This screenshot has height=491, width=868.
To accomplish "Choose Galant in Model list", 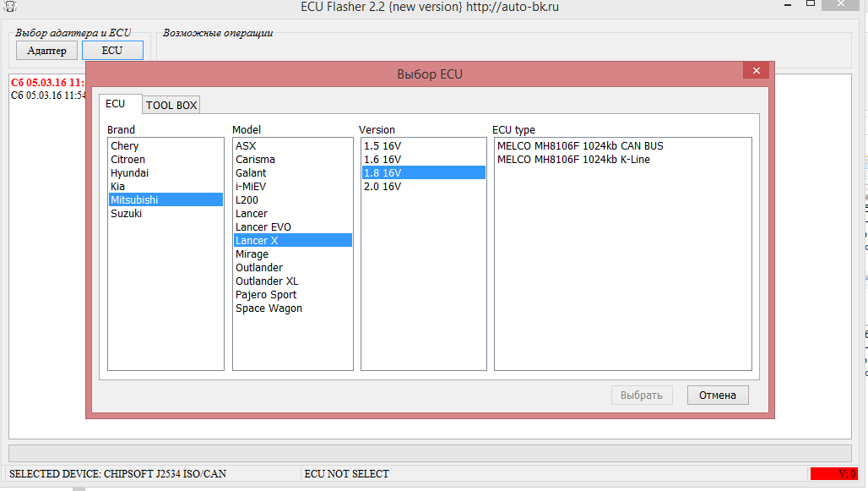I will (293, 173).
